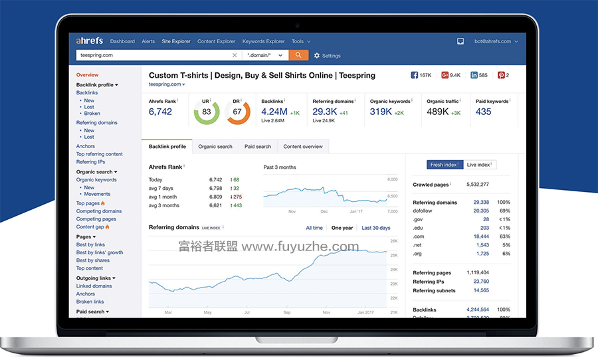This screenshot has width=598, height=364.
Task: Open Alerts in top navigation
Action: click(x=148, y=41)
